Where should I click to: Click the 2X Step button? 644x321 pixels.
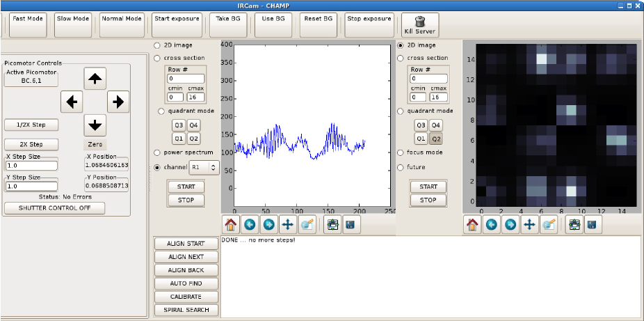coord(31,145)
